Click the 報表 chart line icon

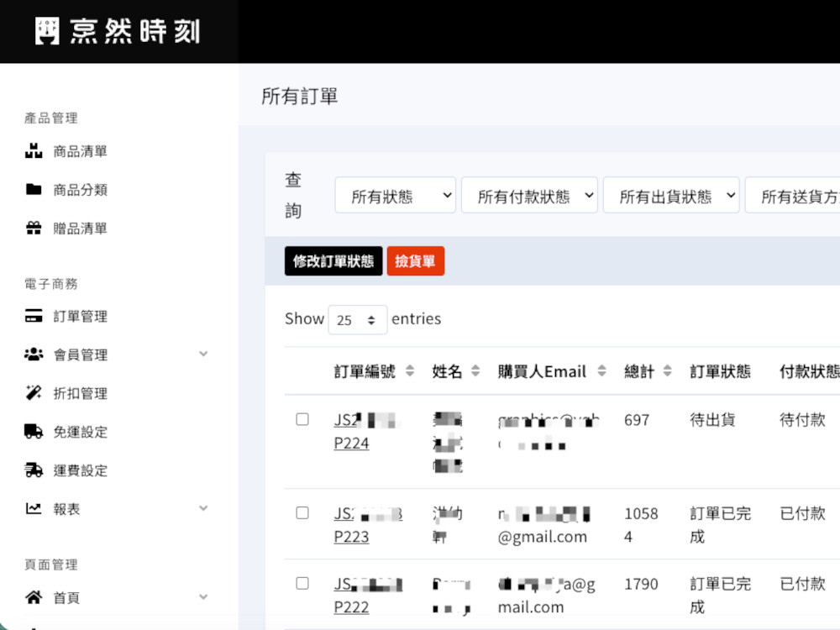(x=34, y=508)
